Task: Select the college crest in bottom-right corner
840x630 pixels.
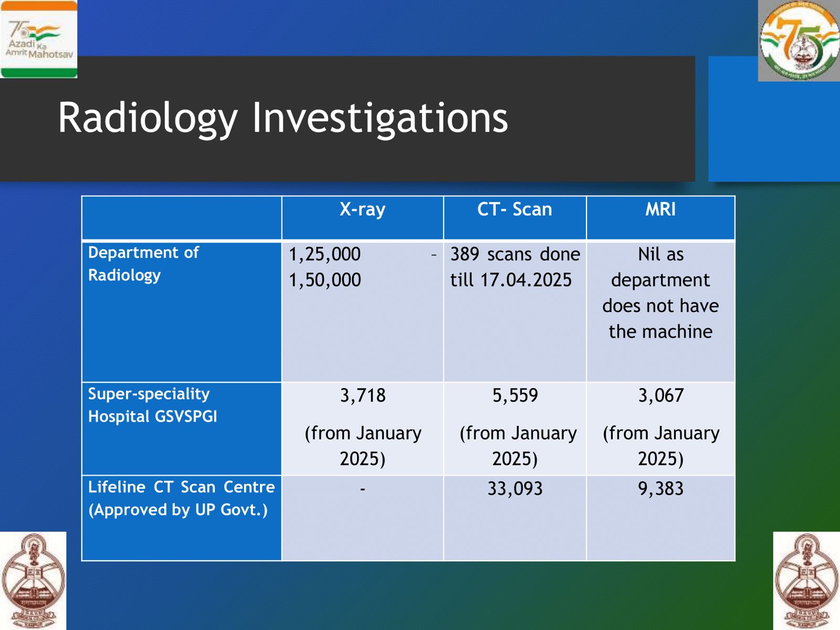Action: (806, 581)
